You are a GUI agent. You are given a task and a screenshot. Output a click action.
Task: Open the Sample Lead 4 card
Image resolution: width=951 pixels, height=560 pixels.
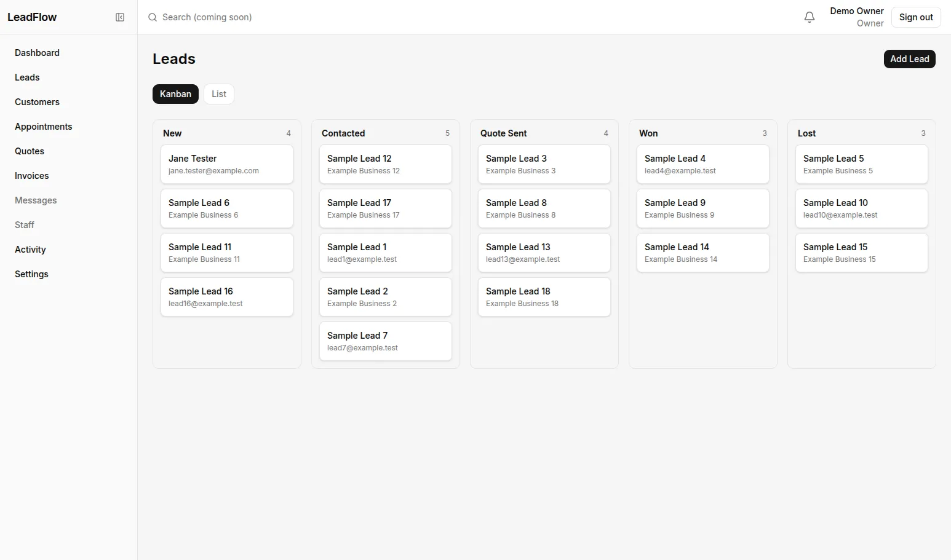point(703,164)
